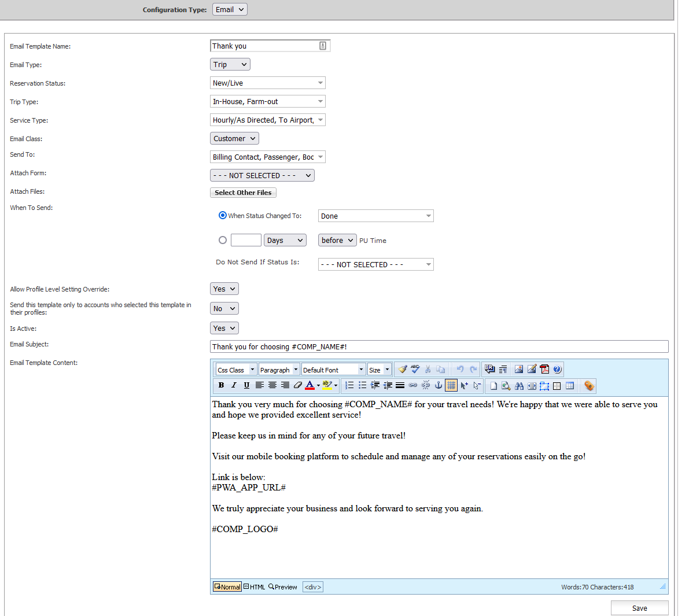Select the days before PU Time radio
Screen dimensions: 689x616
tap(223, 240)
